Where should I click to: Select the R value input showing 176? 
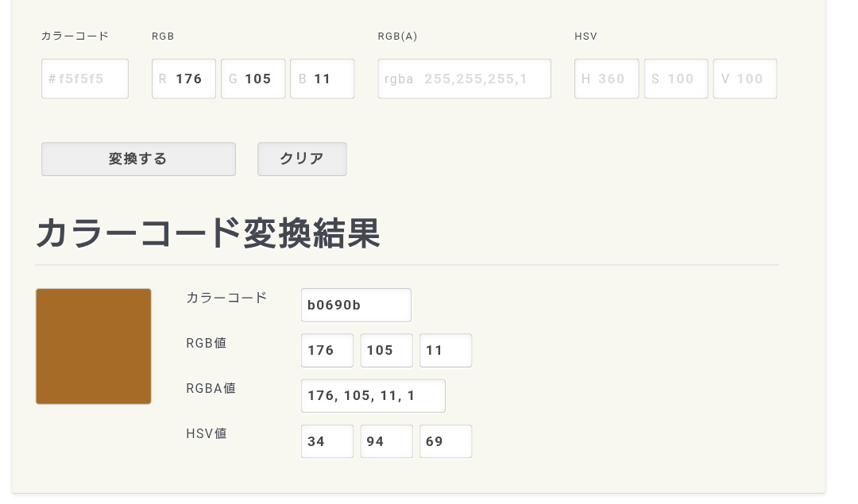point(184,79)
